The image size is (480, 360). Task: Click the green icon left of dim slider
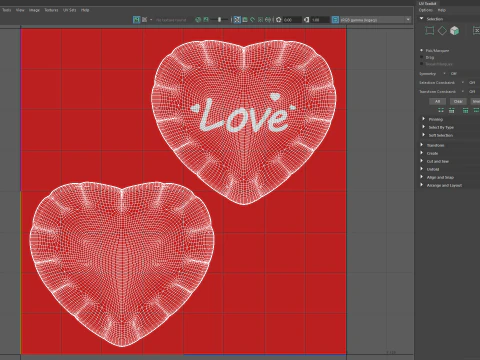click(x=206, y=20)
